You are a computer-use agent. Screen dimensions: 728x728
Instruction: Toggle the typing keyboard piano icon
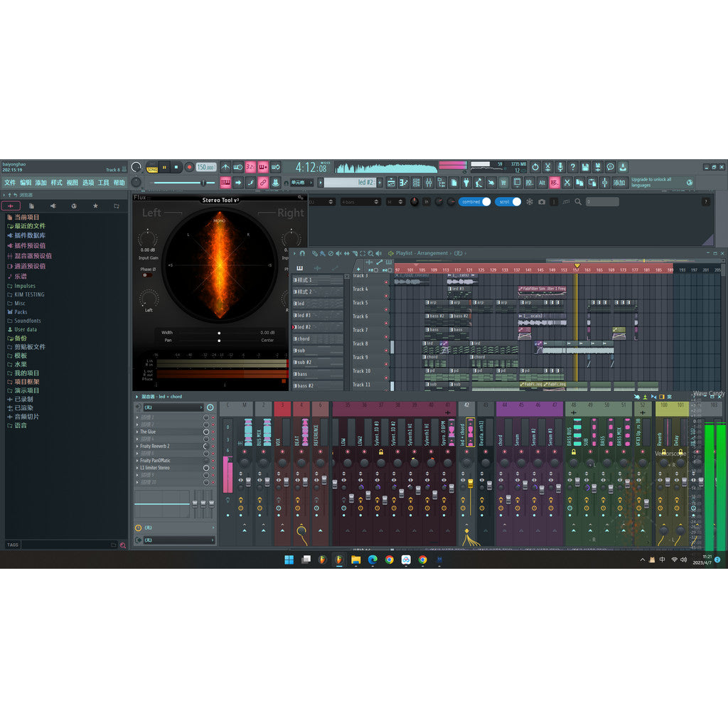(x=225, y=183)
